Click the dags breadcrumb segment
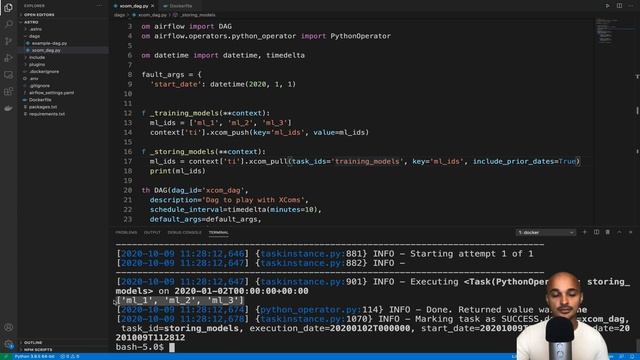640x360 pixels. 119,15
